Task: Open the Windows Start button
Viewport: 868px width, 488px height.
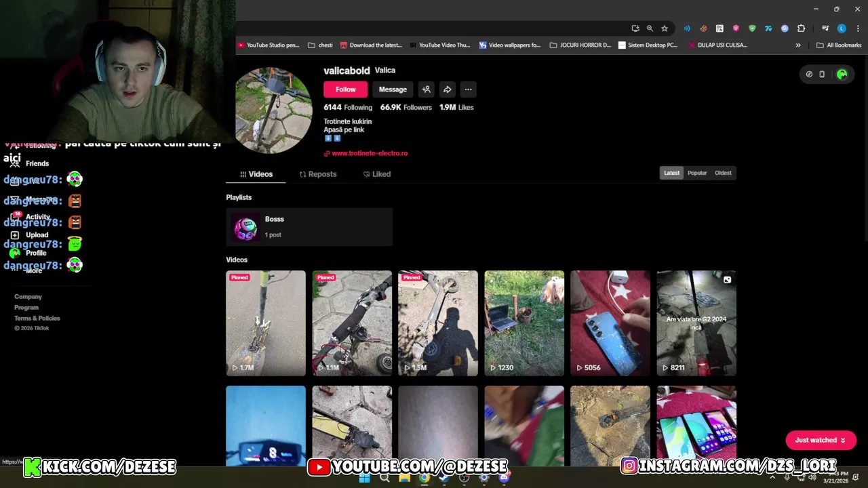Action: coord(364,478)
